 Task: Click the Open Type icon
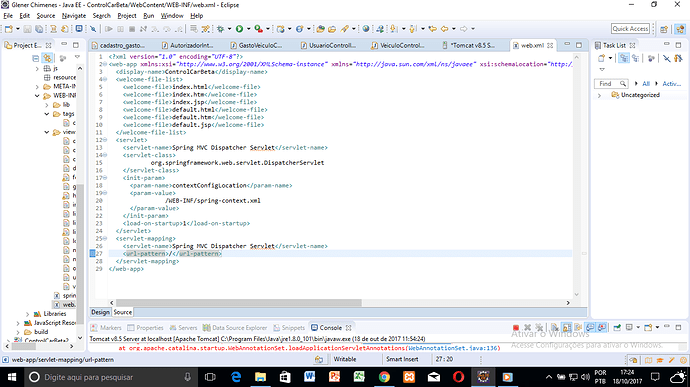click(320, 29)
